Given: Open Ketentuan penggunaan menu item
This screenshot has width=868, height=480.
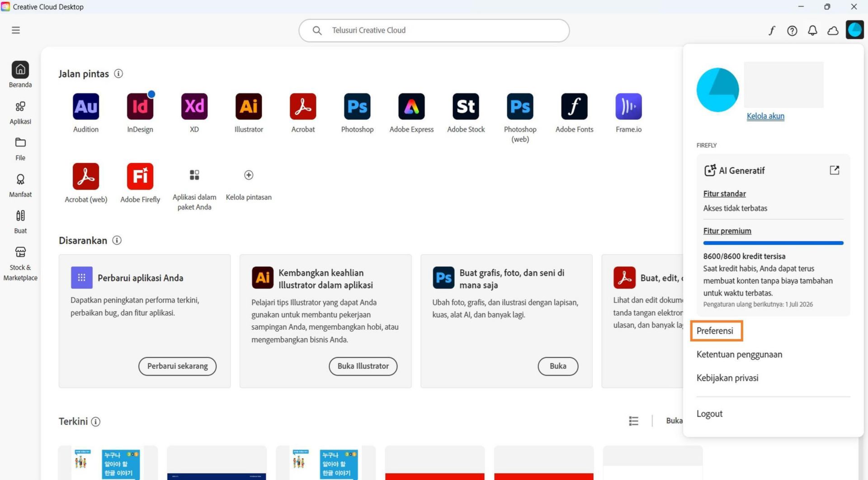Looking at the screenshot, I should [x=739, y=354].
